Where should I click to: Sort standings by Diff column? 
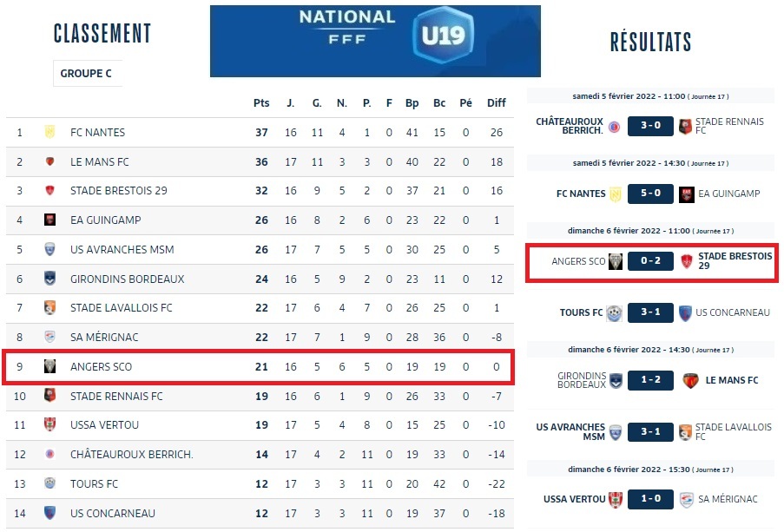coord(496,103)
